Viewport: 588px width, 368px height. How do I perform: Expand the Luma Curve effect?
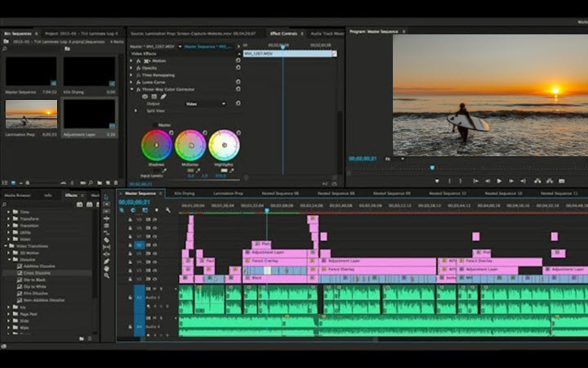click(x=132, y=82)
